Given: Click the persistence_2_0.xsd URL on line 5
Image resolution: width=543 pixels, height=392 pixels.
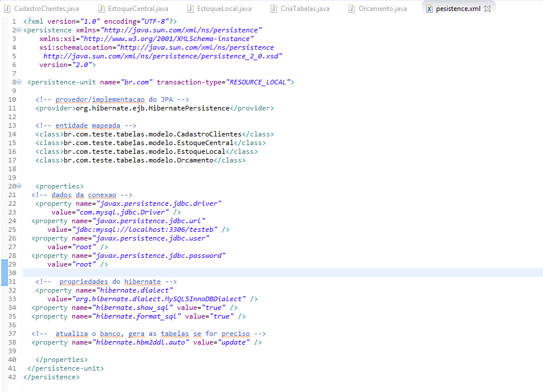Looking at the screenshot, I should [162, 56].
